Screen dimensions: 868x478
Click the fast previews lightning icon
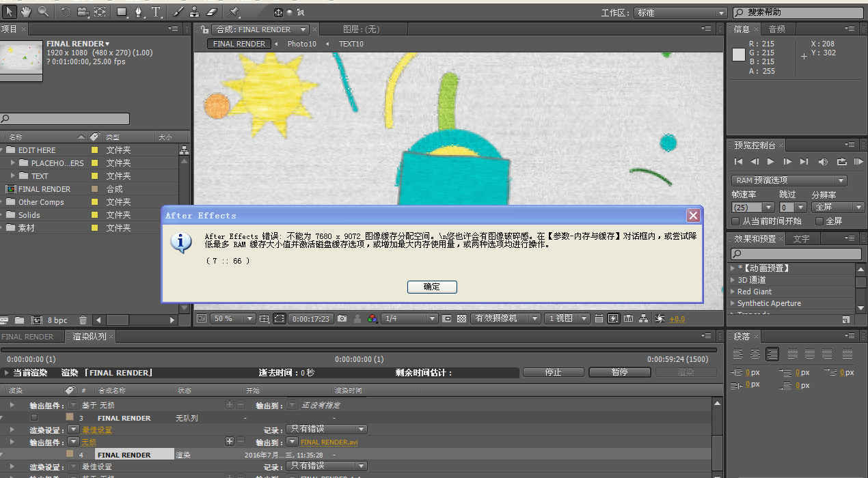click(613, 318)
